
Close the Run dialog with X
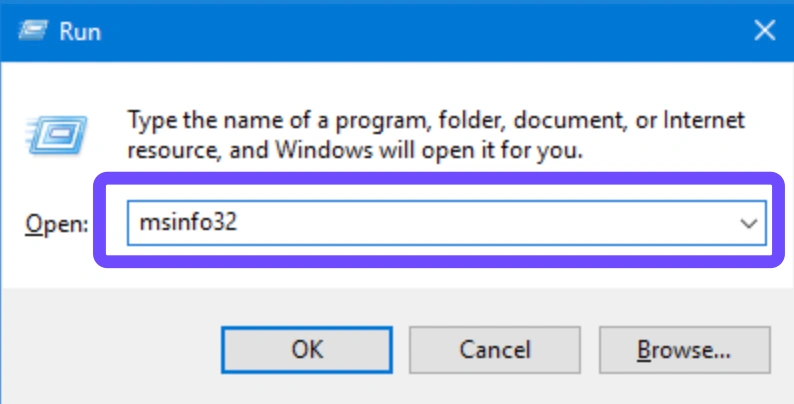tap(764, 30)
